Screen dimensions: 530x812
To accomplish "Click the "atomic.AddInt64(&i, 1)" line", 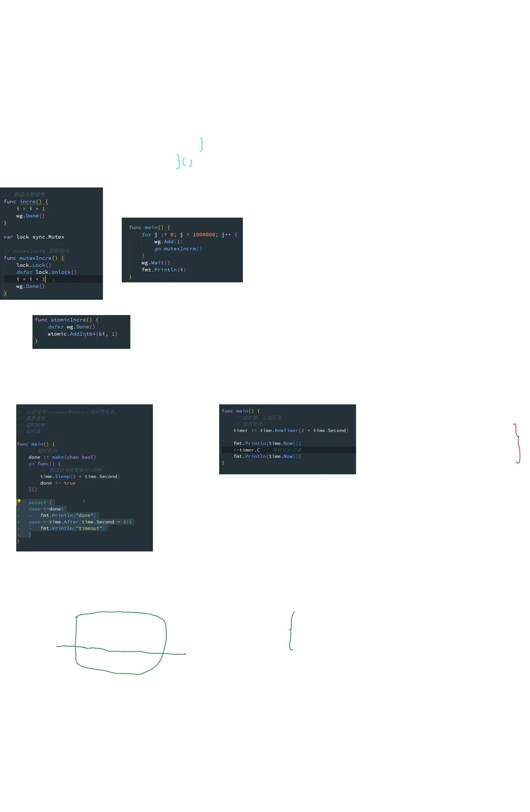I will coord(83,334).
